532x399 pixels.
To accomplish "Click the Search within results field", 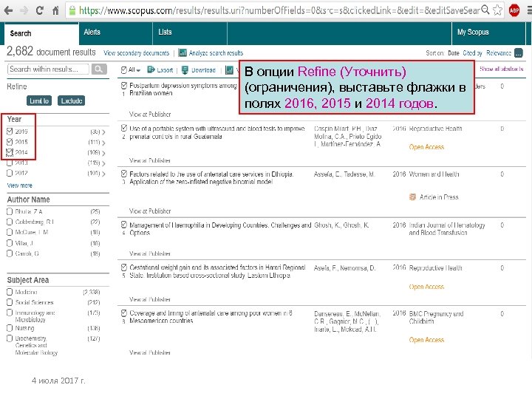I will point(48,69).
